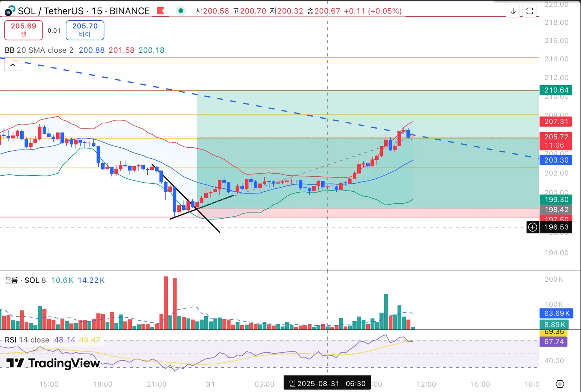581x392 pixels.
Task: Open the BB 20 SMA close 2 indicator legend
Action: [39, 50]
